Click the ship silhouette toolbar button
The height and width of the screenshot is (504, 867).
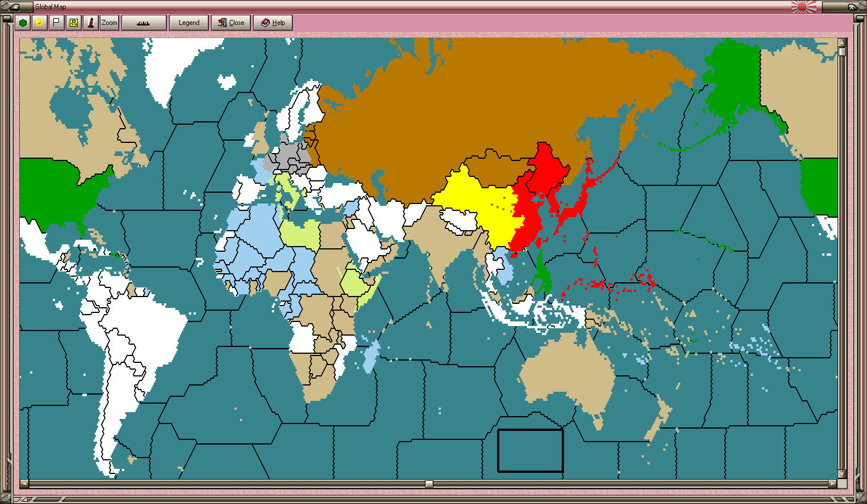[144, 23]
